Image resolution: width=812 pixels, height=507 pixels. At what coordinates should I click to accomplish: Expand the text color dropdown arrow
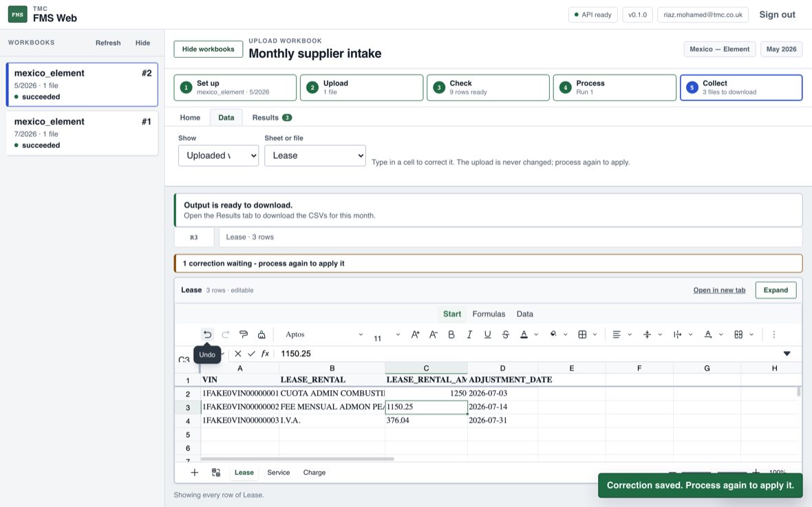536,334
